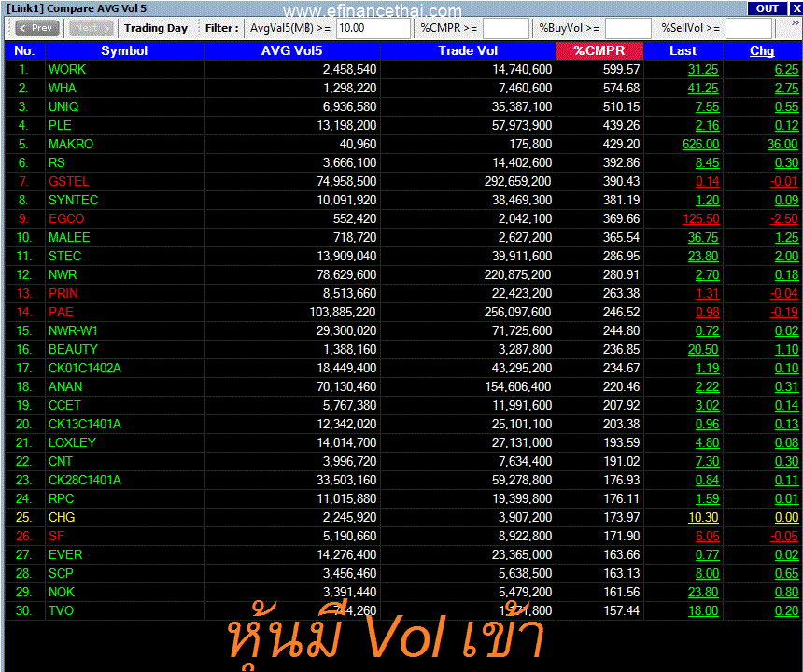This screenshot has width=803, height=672.
Task: Select the LOXLEY symbol
Action: [72, 442]
